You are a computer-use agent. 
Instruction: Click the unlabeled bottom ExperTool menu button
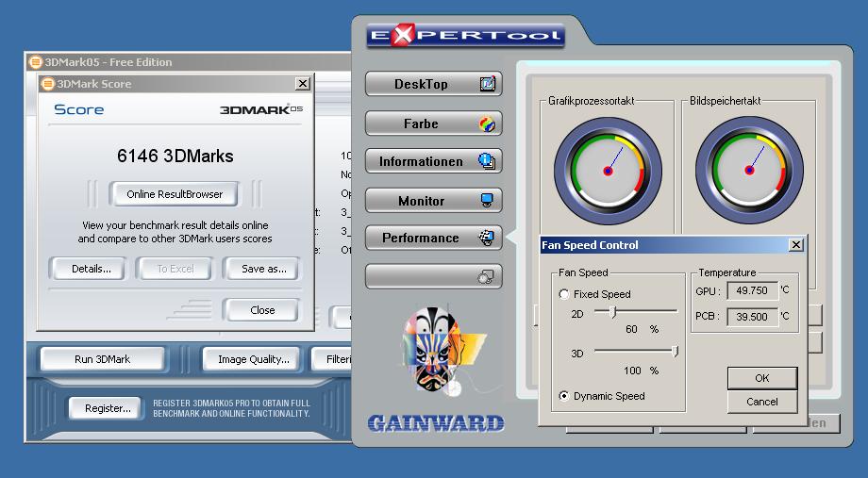click(x=433, y=276)
